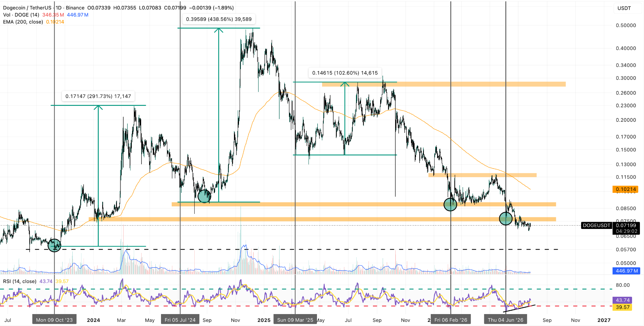
Task: Select the EMA (200, close) indicator legend
Action: 23,22
